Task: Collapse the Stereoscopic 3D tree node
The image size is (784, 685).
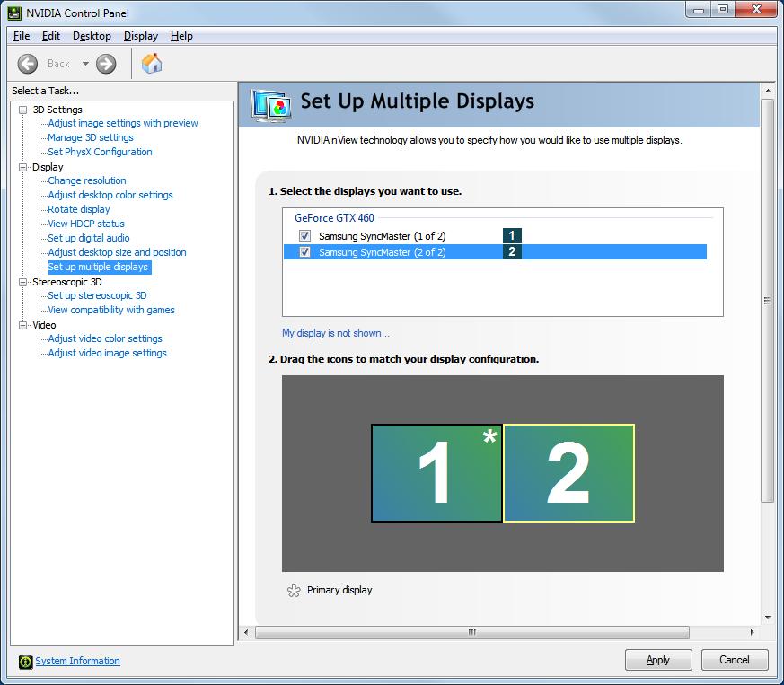Action: point(22,282)
